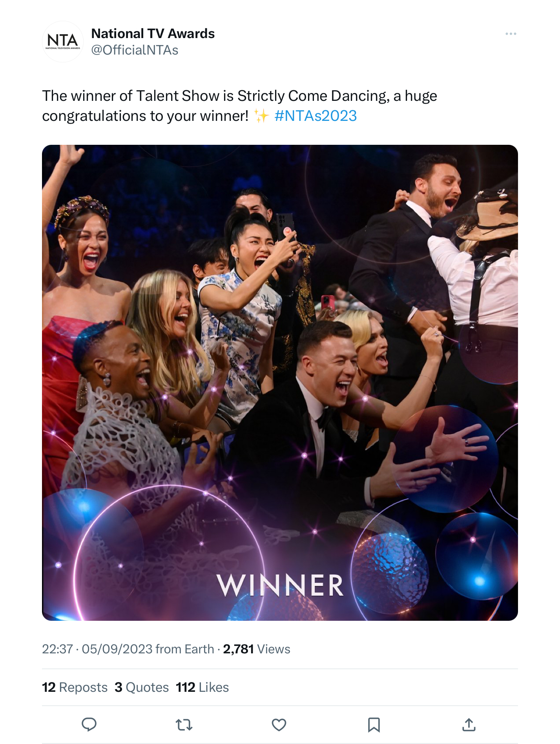Image resolution: width=560 pixels, height=744 pixels.
Task: Bookmark this tweet
Action: tap(374, 725)
